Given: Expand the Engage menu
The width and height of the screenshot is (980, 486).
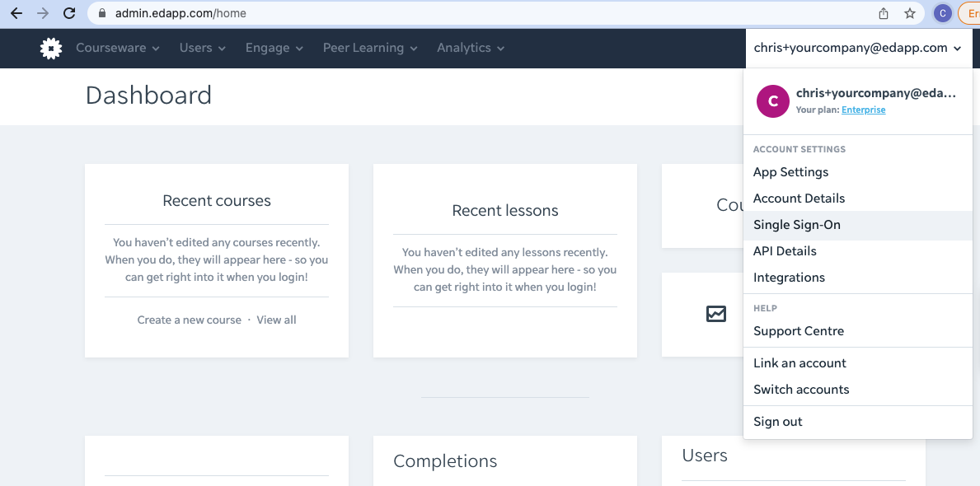Looking at the screenshot, I should coord(274,48).
